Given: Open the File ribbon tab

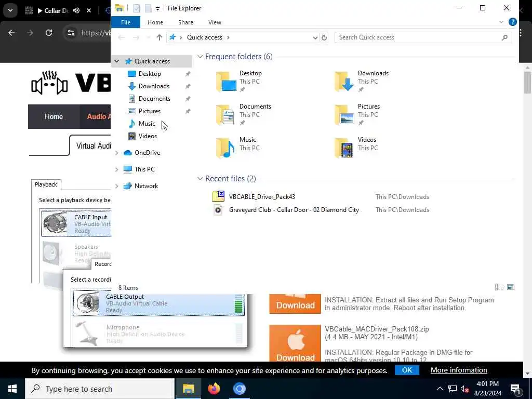Looking at the screenshot, I should click(x=126, y=22).
